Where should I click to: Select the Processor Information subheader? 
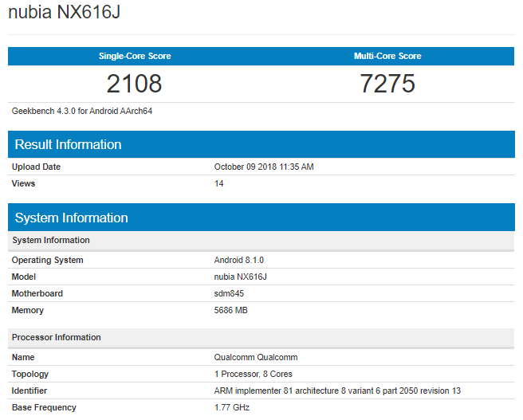tap(56, 338)
